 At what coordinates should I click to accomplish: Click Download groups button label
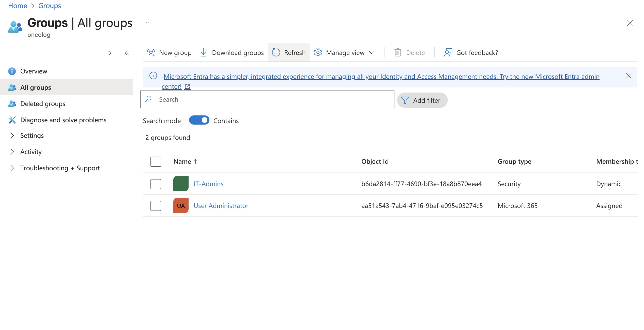coord(238,53)
